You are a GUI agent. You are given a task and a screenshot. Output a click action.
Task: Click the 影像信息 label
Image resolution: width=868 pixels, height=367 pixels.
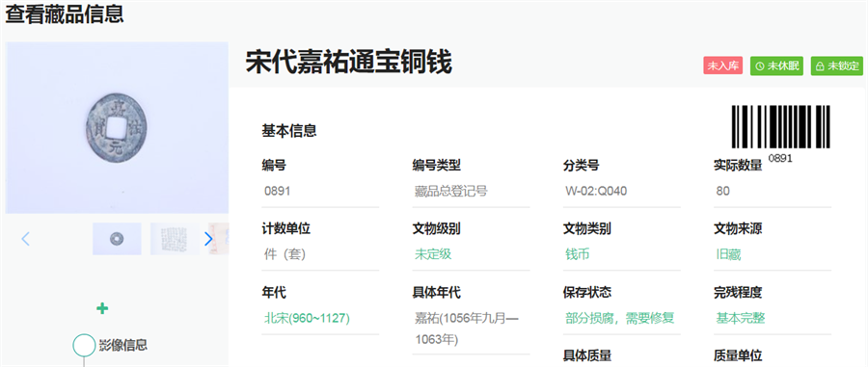click(x=123, y=346)
